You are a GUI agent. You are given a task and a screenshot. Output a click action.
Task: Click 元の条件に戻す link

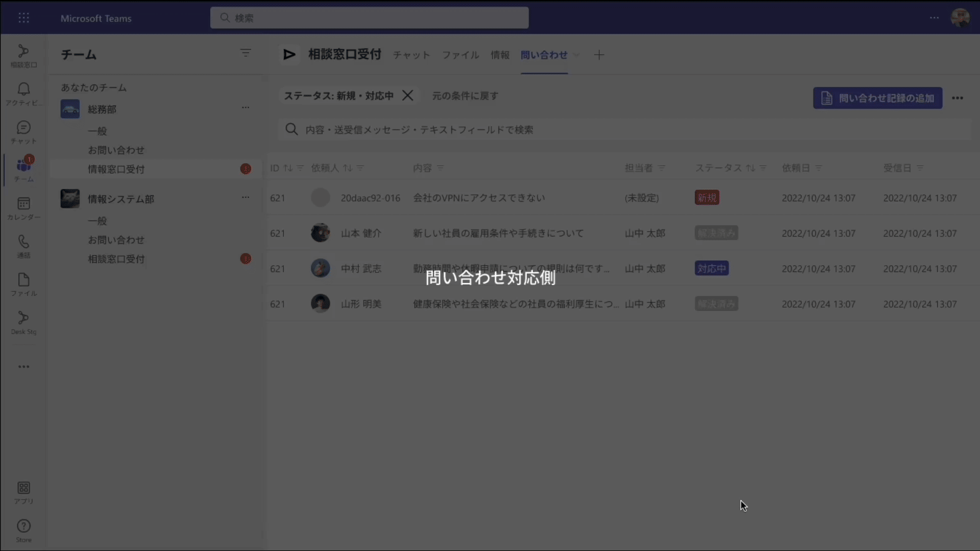465,95
